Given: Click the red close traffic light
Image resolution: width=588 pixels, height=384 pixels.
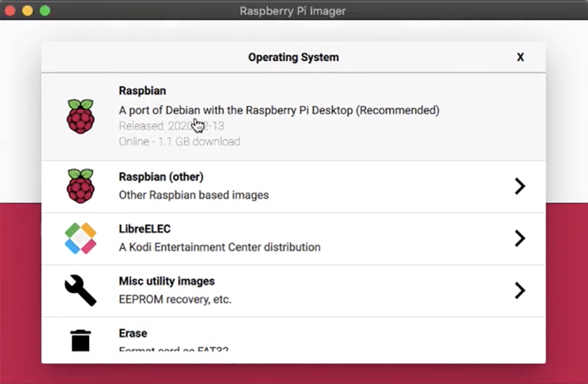Looking at the screenshot, I should click(x=10, y=10).
